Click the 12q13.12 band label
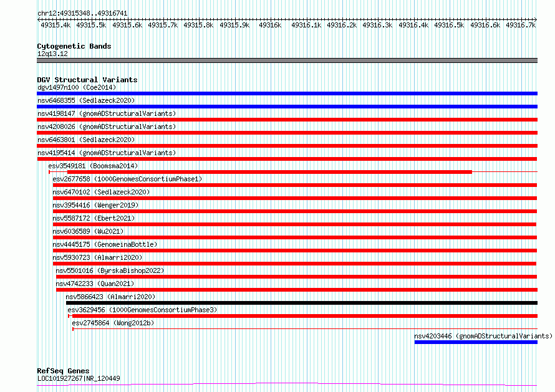The width and height of the screenshot is (555, 392). coord(52,54)
